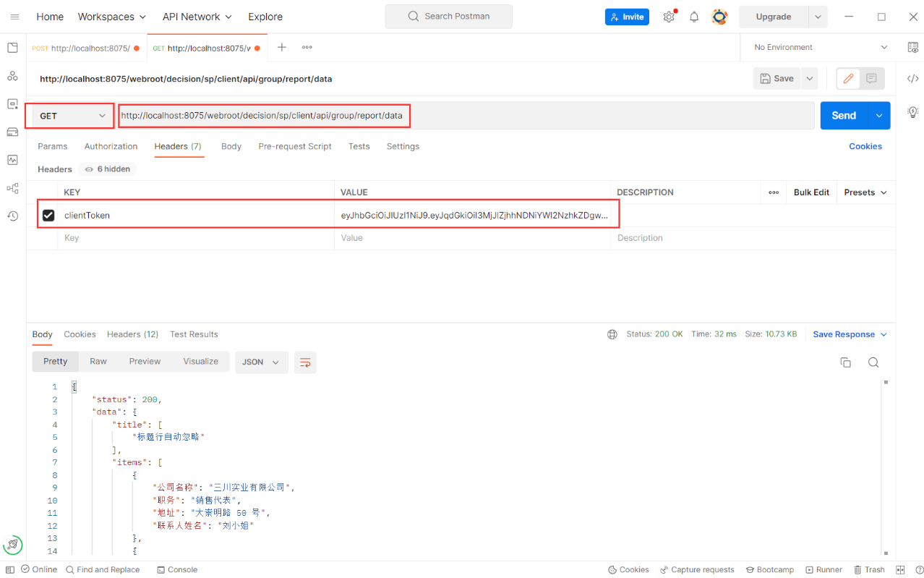Open Monitors sidebar icon
The width and height of the screenshot is (924, 578).
tap(12, 160)
